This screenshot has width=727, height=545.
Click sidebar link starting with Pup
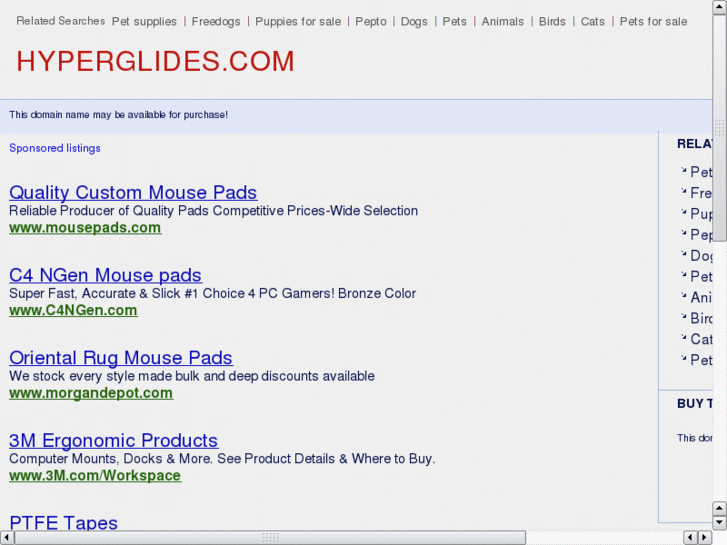pos(701,214)
